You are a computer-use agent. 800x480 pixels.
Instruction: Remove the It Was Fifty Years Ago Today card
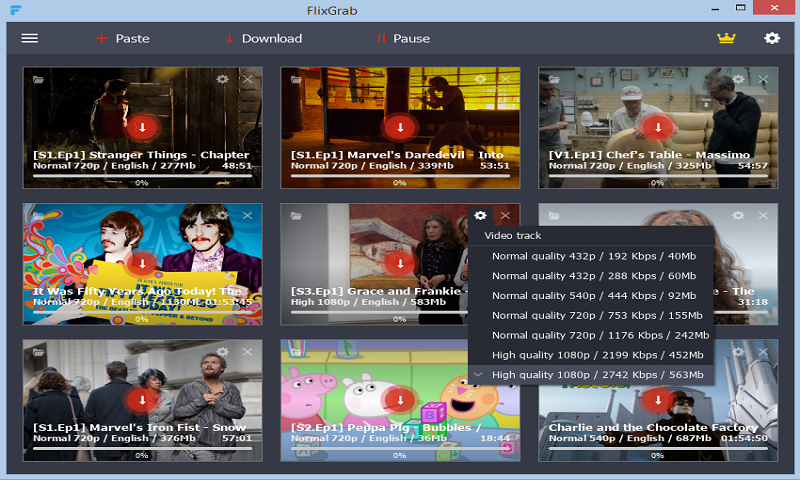pyautogui.click(x=247, y=215)
